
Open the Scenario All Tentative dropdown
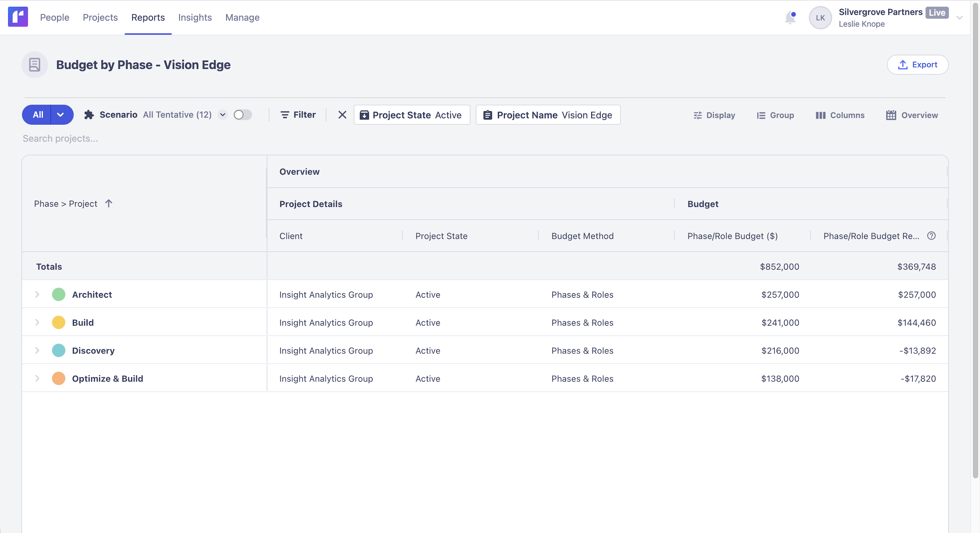coord(222,115)
